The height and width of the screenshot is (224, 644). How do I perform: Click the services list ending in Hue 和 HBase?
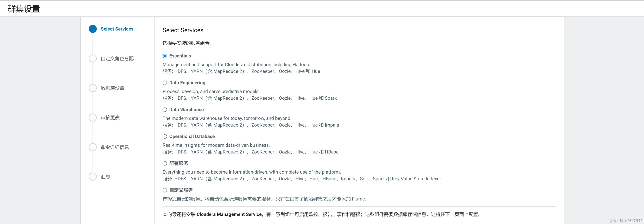click(250, 152)
